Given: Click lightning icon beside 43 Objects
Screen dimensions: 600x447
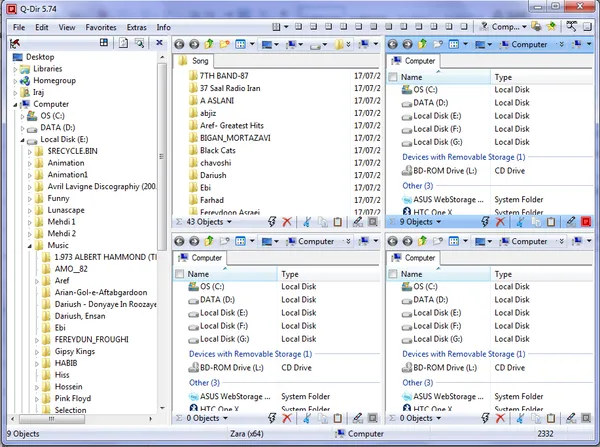Looking at the screenshot, I should (272, 222).
